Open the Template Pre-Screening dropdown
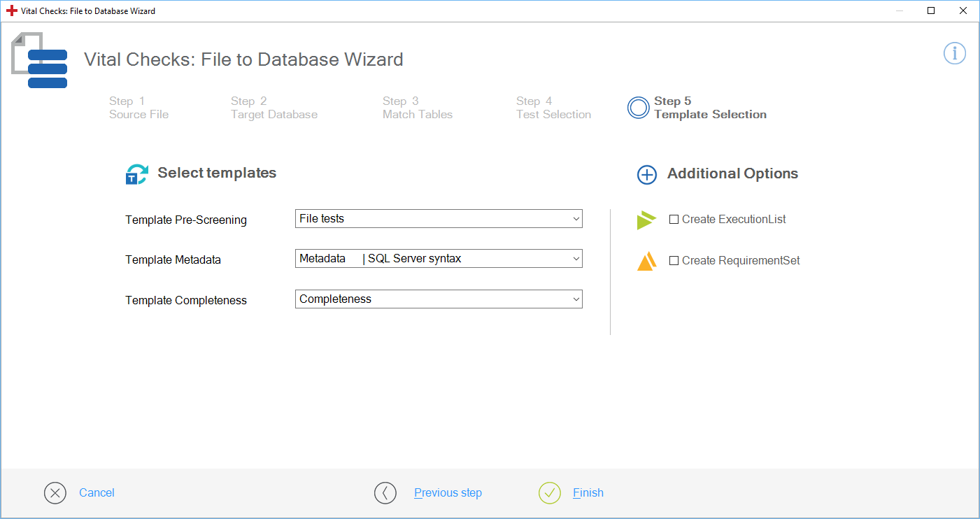 click(439, 219)
